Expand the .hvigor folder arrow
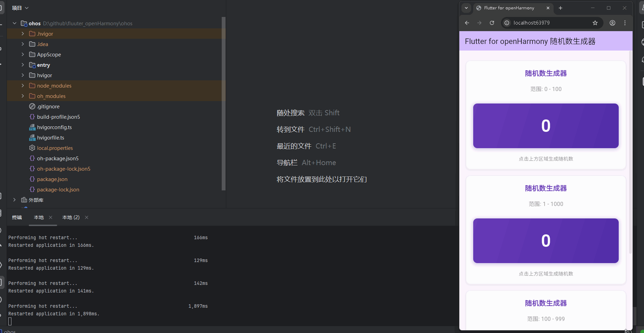 coord(23,34)
